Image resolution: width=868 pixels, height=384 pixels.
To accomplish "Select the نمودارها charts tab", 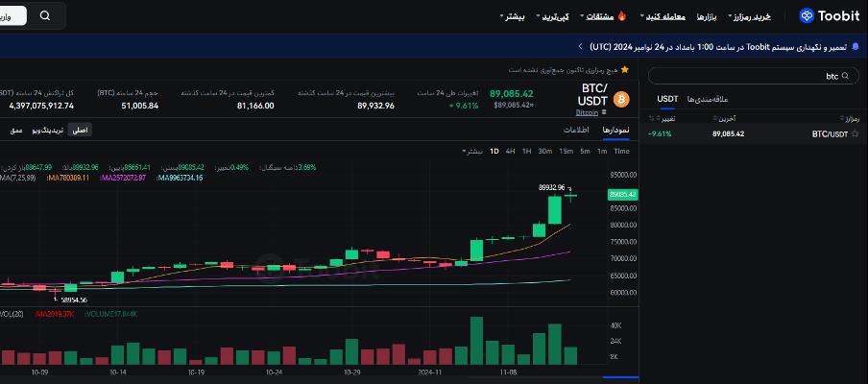I will point(616,130).
